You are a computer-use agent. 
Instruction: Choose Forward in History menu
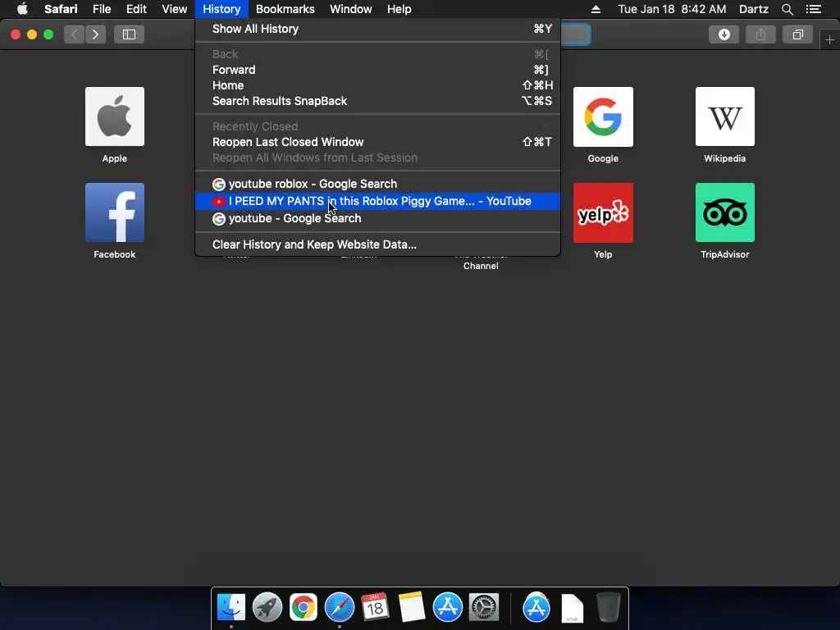click(x=377, y=70)
